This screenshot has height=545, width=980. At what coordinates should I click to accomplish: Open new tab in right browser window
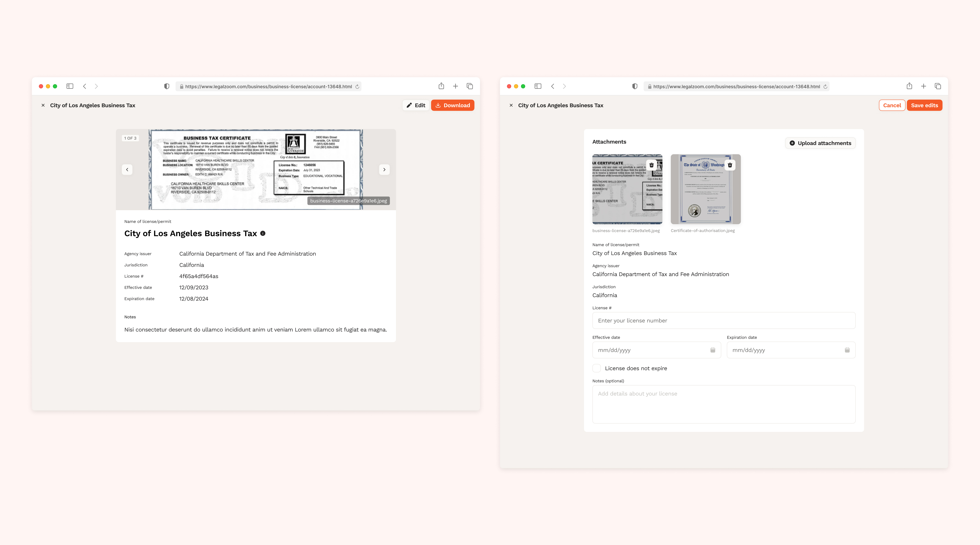coord(923,86)
